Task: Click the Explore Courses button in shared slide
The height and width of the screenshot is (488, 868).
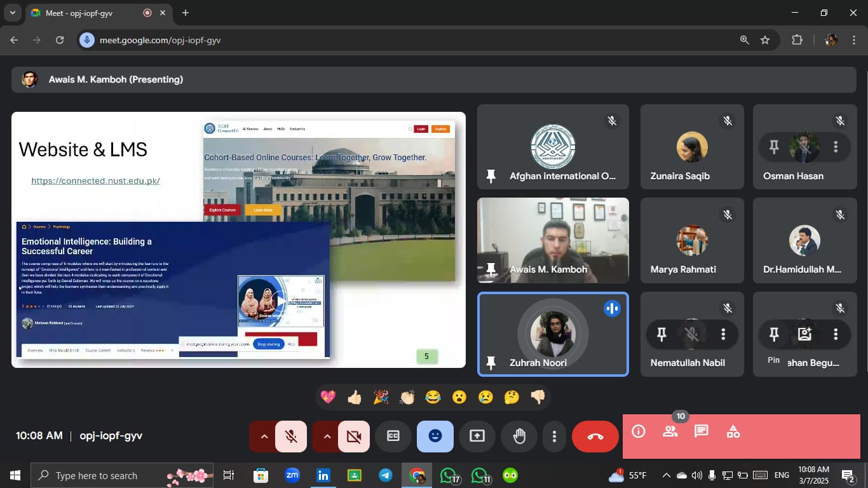Action: pyautogui.click(x=222, y=210)
